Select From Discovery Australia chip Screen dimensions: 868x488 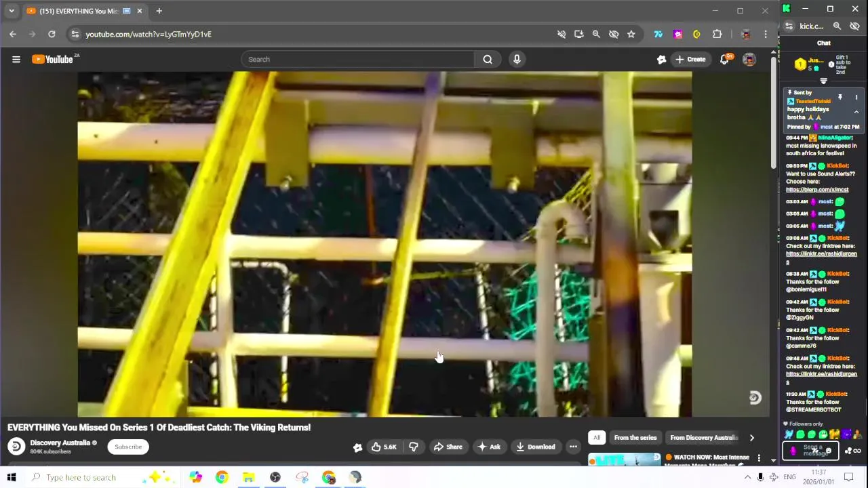[x=703, y=438]
